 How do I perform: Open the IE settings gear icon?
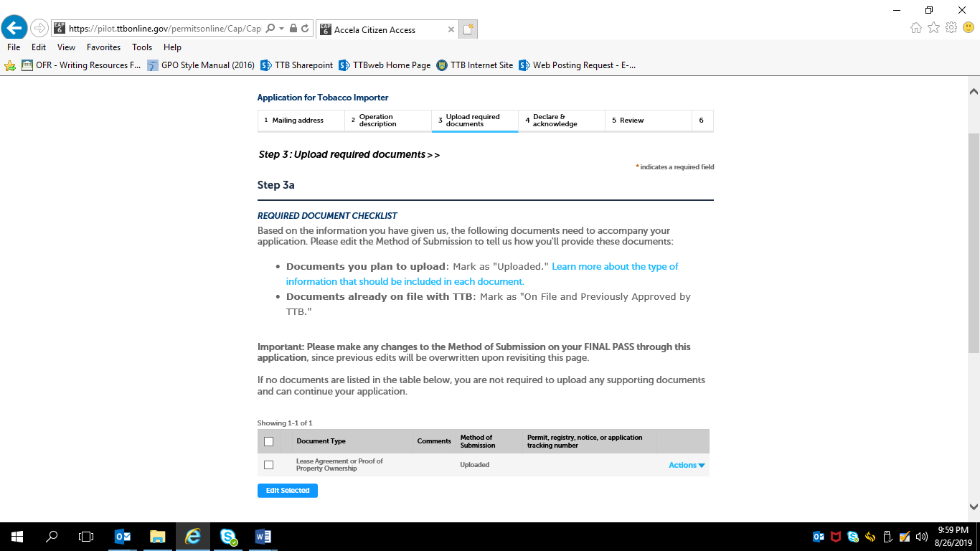[x=951, y=28]
